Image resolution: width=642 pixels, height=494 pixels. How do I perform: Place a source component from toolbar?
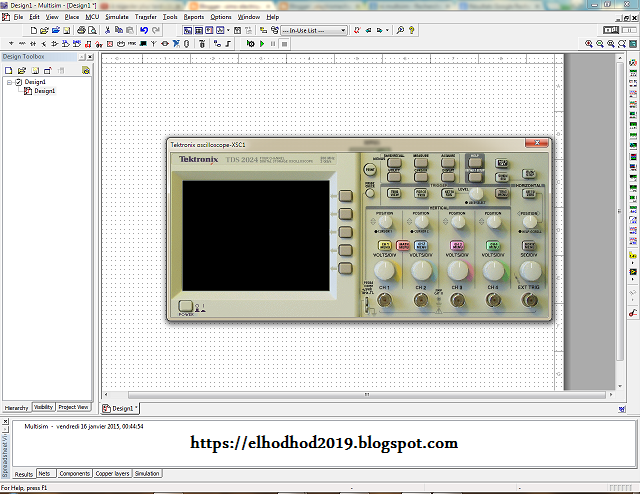pos(11,43)
